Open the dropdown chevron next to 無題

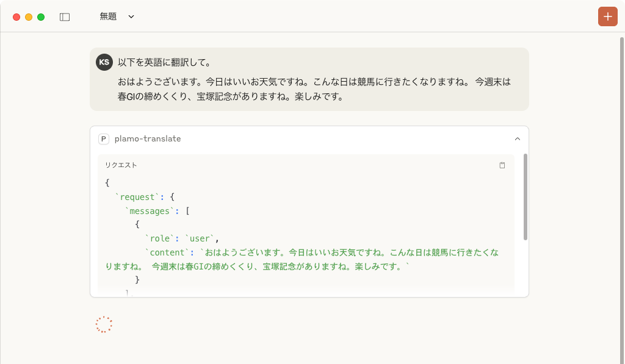pyautogui.click(x=131, y=17)
